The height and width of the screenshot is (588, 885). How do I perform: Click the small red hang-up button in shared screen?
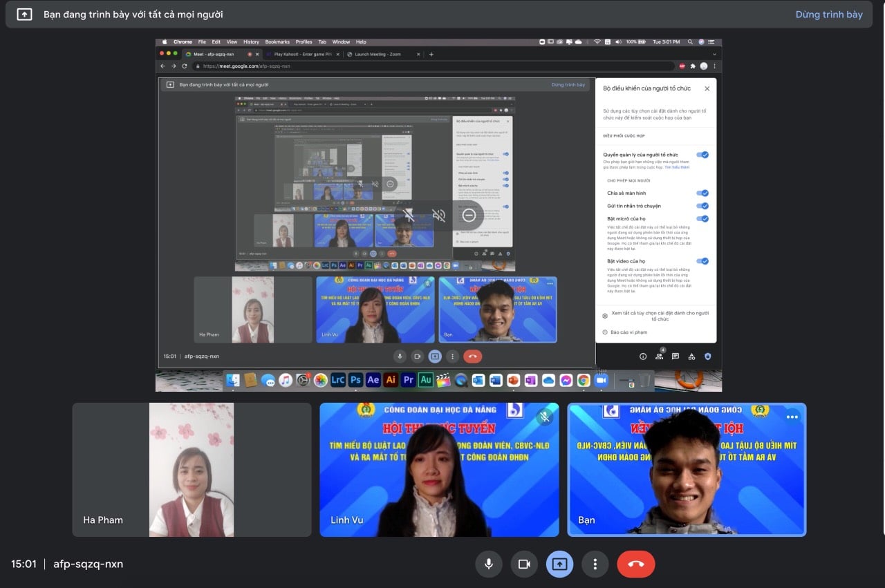coord(473,357)
